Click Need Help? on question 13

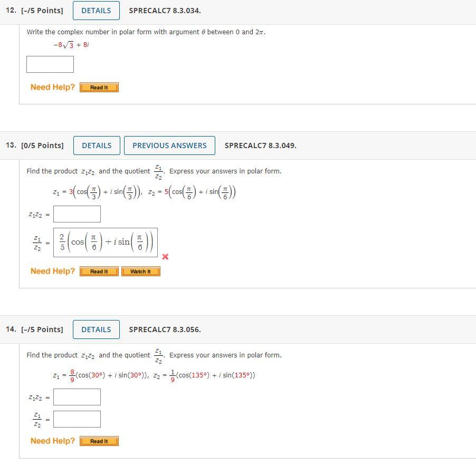[52, 271]
